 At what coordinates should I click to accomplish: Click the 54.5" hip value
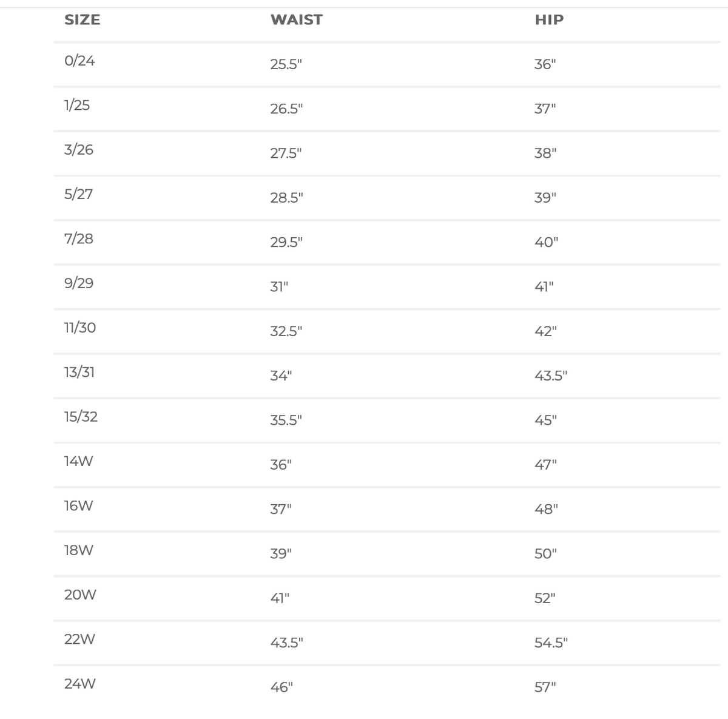[551, 643]
